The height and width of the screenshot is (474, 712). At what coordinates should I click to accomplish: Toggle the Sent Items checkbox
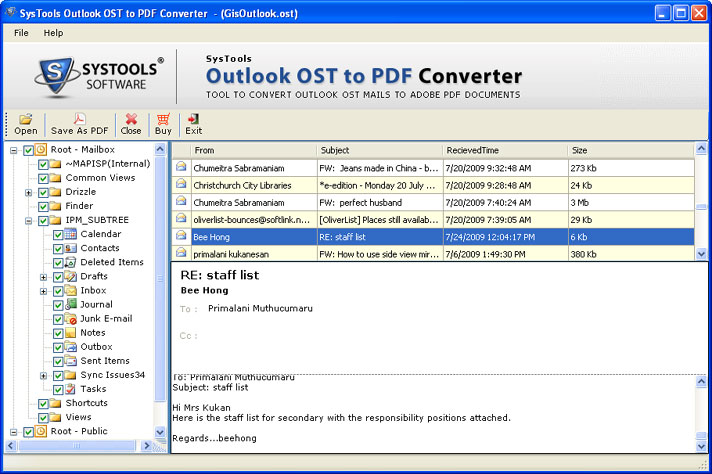[x=58, y=361]
